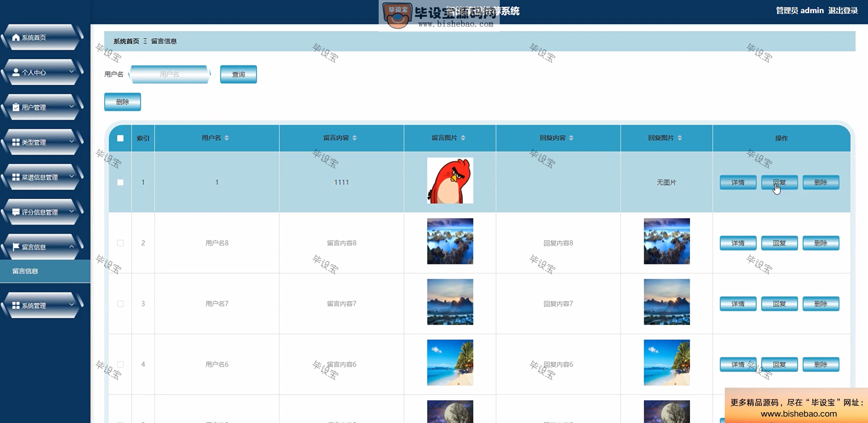Sort by 留言内容 column arrows

click(354, 138)
